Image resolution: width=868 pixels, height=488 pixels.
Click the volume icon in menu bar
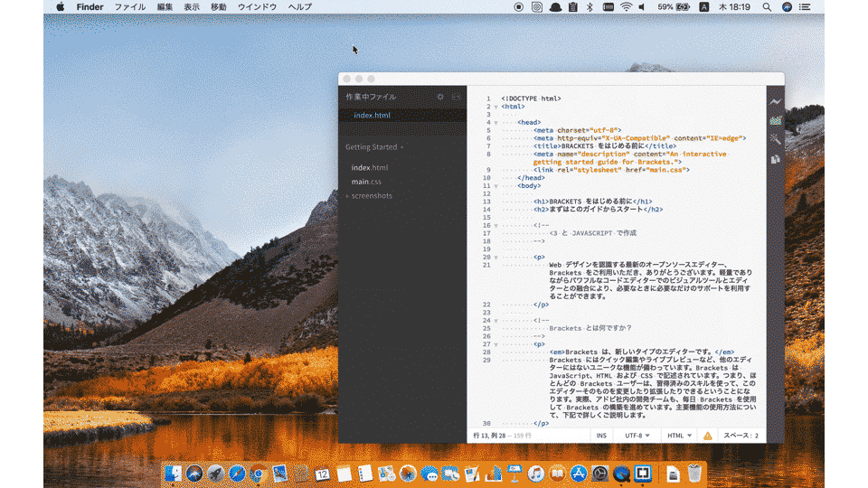click(642, 7)
